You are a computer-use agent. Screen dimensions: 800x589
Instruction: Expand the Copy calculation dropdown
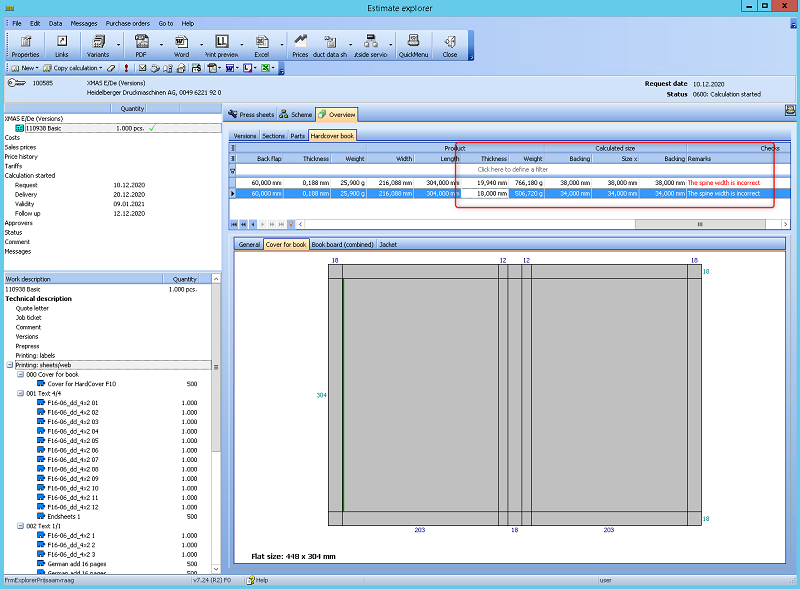101,68
